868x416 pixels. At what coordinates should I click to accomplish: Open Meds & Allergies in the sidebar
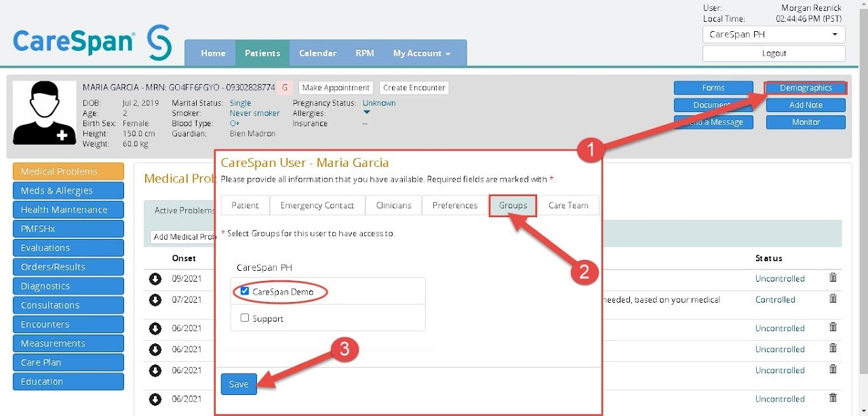(68, 191)
